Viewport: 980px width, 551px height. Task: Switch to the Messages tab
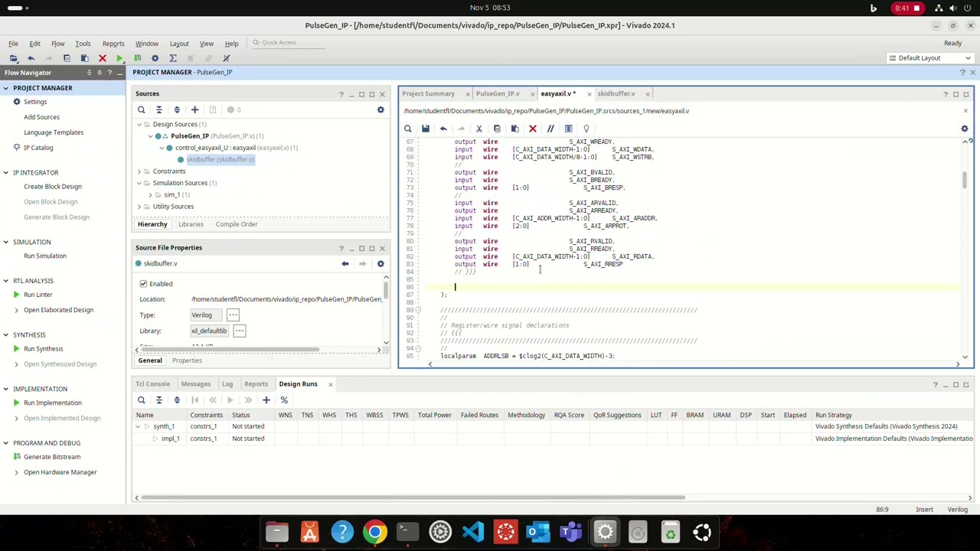tap(196, 384)
